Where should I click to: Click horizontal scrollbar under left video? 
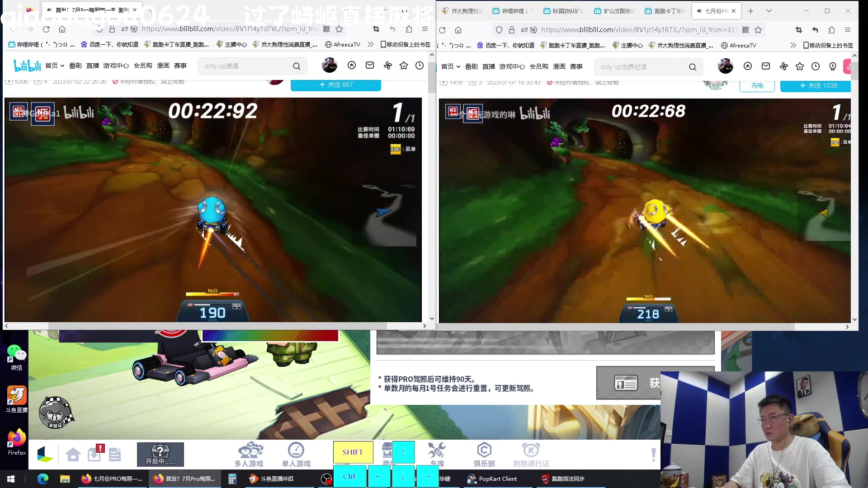pyautogui.click(x=217, y=326)
